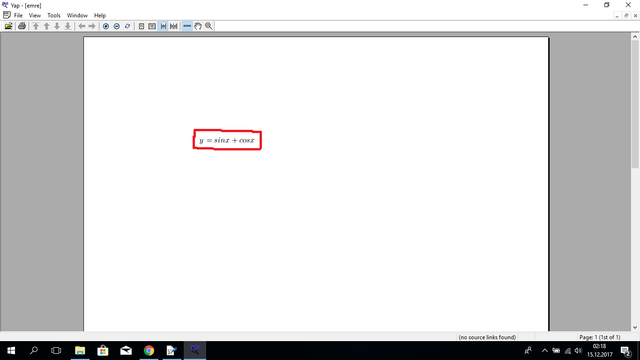This screenshot has height=360, width=640.
Task: Click the "Page: 1 (1st of 1)" status text
Action: click(x=600, y=337)
